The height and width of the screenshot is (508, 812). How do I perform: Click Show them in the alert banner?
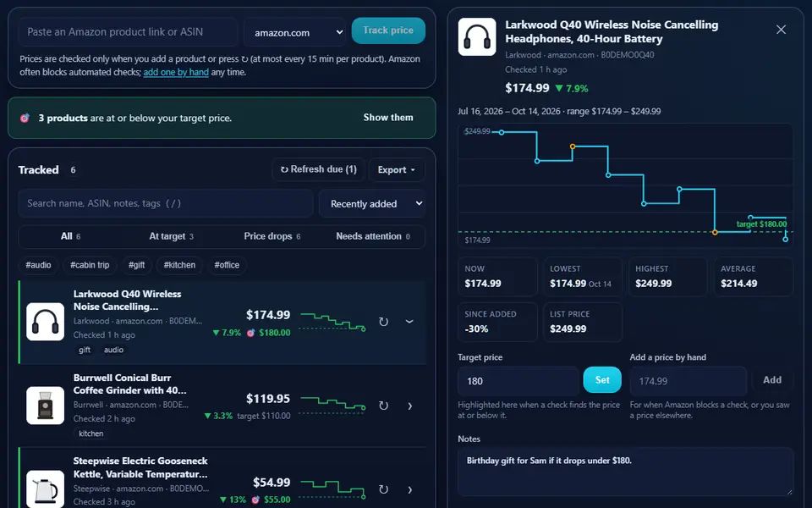pos(388,118)
